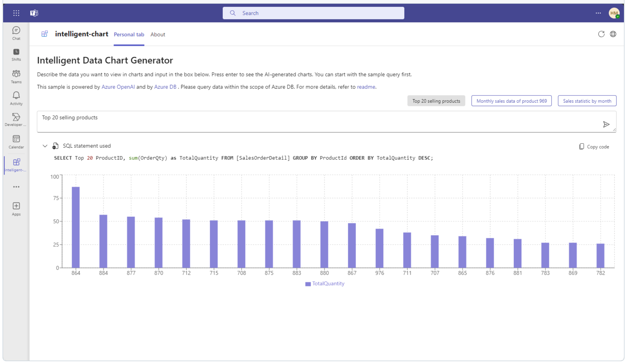628x364 pixels.
Task: Collapse the SQL statement used section
Action: 45,146
